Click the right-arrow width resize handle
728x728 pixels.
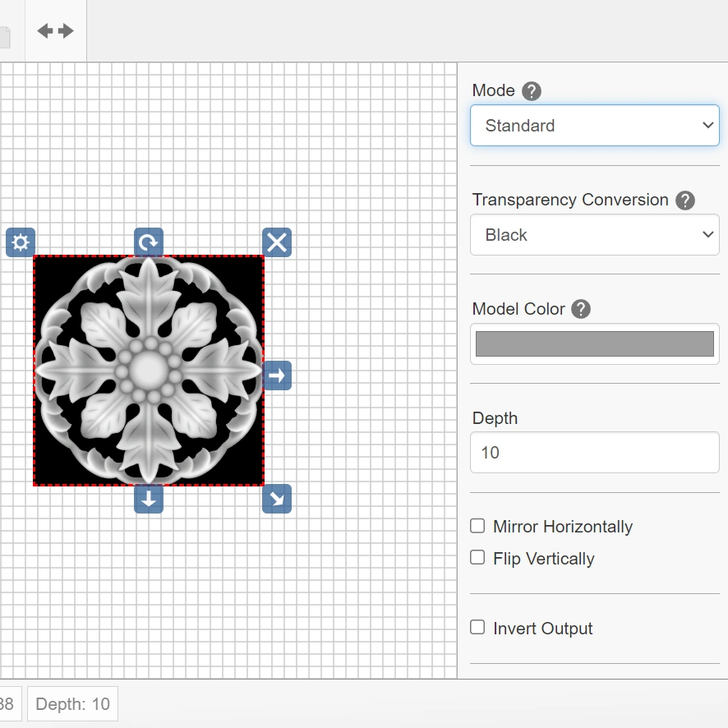[x=277, y=376]
